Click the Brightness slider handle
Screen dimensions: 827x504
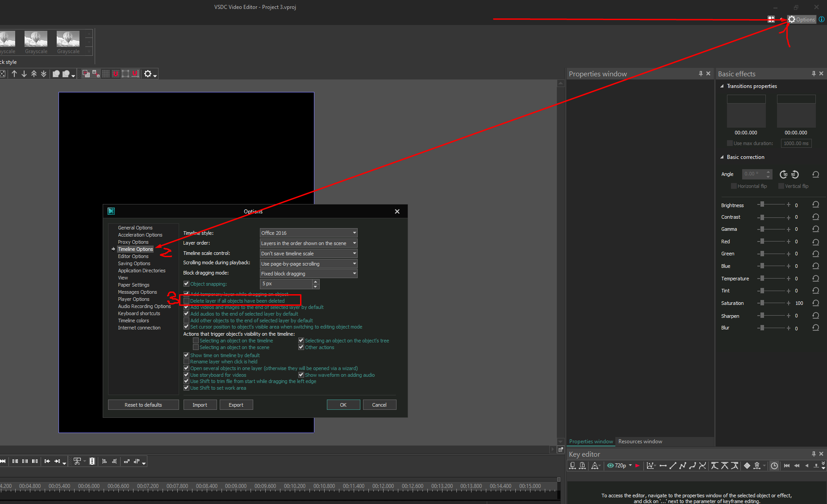762,204
